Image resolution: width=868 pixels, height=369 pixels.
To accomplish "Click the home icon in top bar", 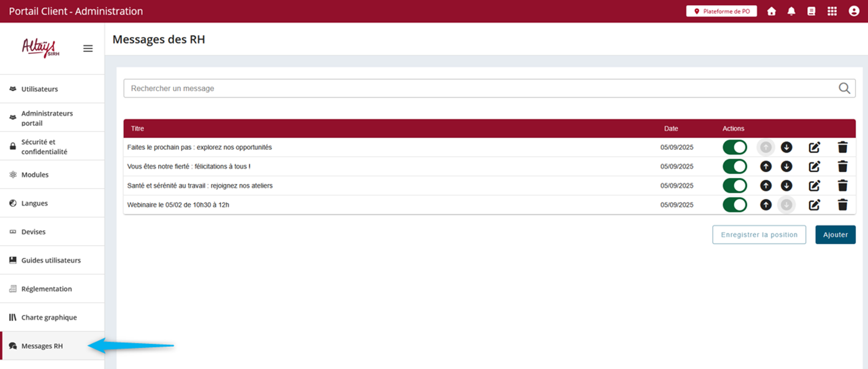I will click(771, 11).
